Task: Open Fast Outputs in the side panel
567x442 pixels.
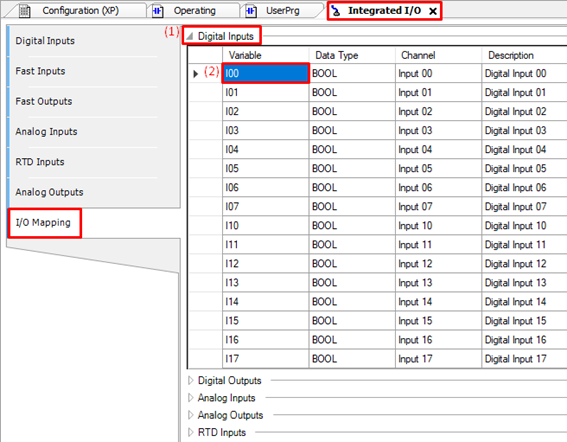Action: [44, 101]
